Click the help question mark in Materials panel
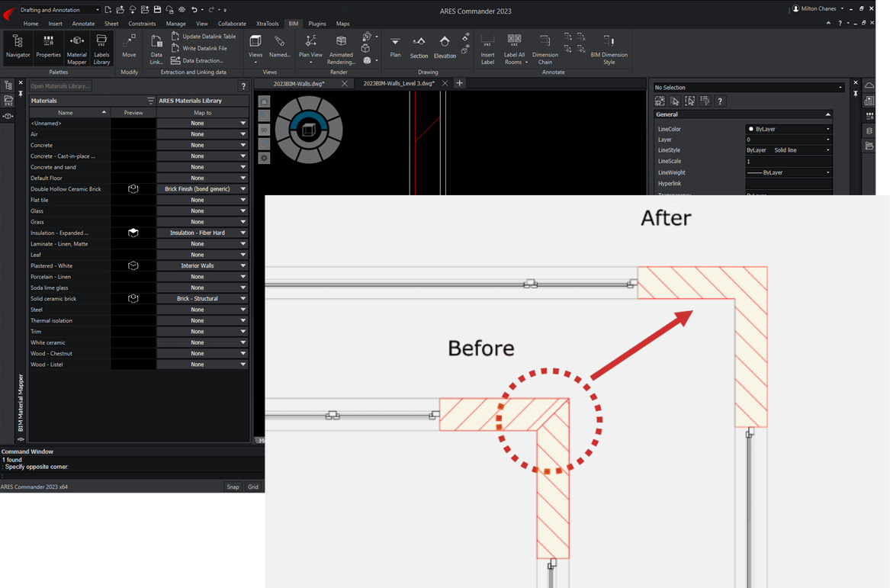The image size is (890, 588). point(243,86)
